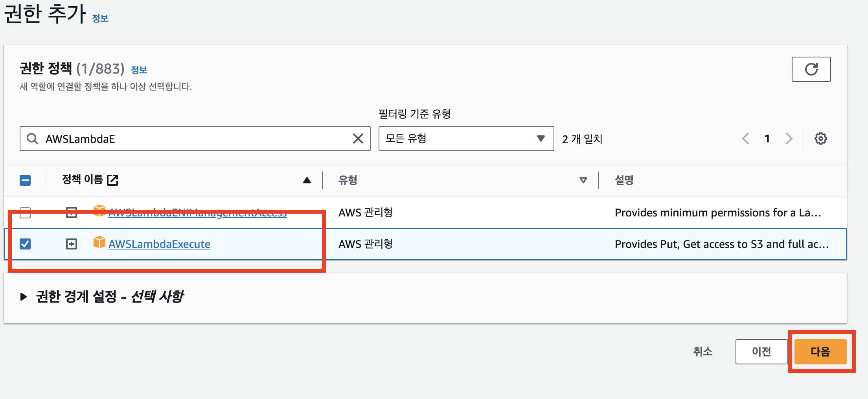
Task: Click the 정책 이름 column header
Action: point(82,180)
